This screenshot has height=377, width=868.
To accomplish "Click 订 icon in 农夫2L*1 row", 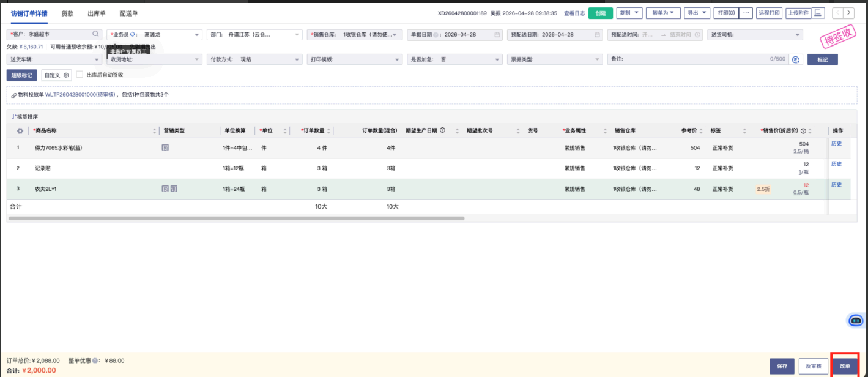I will 174,188.
